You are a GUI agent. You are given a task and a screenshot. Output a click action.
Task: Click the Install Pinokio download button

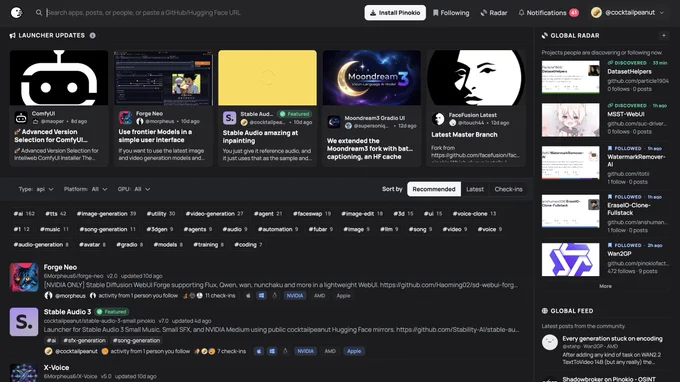click(x=395, y=13)
